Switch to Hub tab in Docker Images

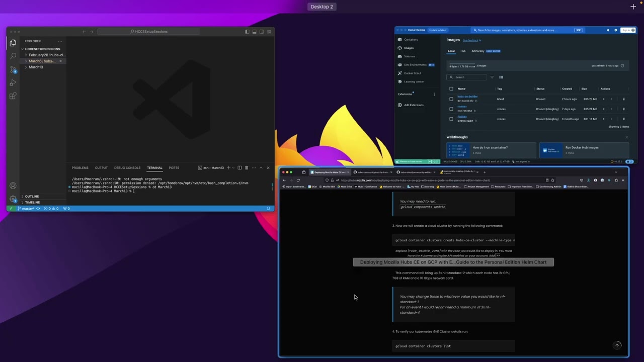point(463,51)
